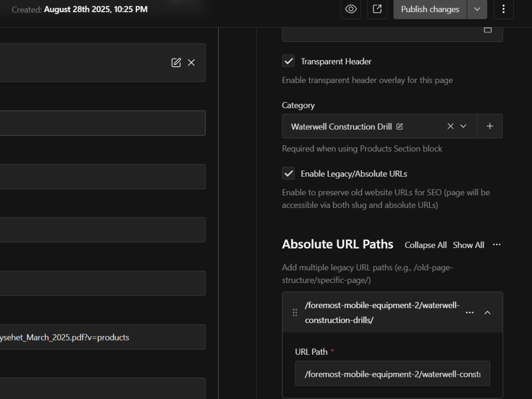Viewport: 532px width, 399px height.
Task: Add new category with plus button
Action: click(490, 126)
